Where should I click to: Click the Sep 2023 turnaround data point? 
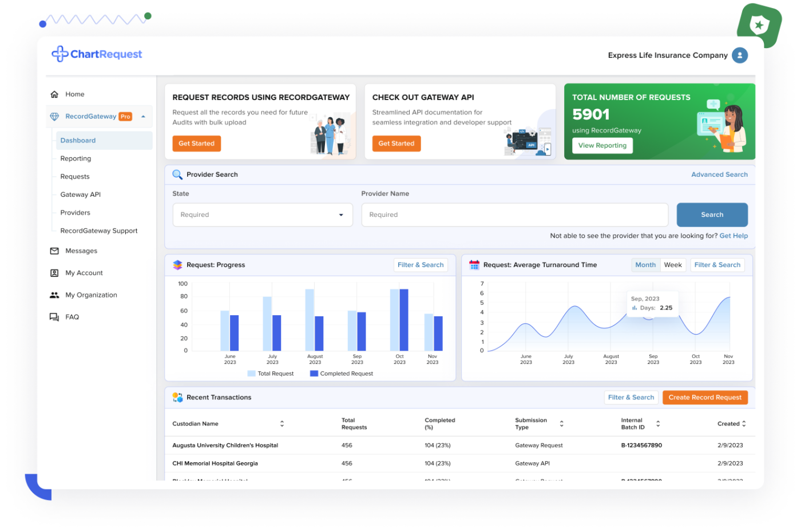click(x=649, y=317)
